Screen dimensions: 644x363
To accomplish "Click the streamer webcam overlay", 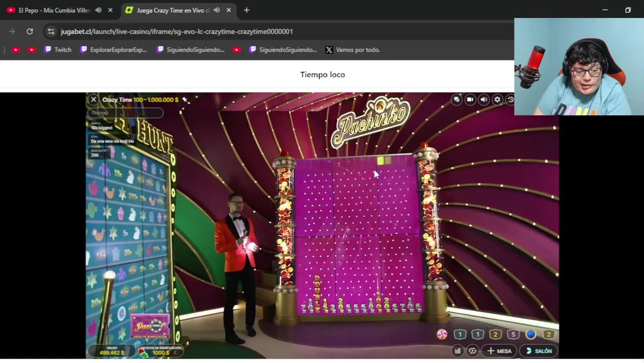I will 579,67.
